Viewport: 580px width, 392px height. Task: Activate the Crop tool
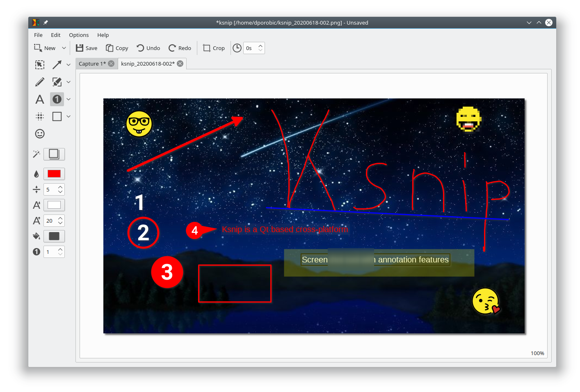(x=214, y=48)
